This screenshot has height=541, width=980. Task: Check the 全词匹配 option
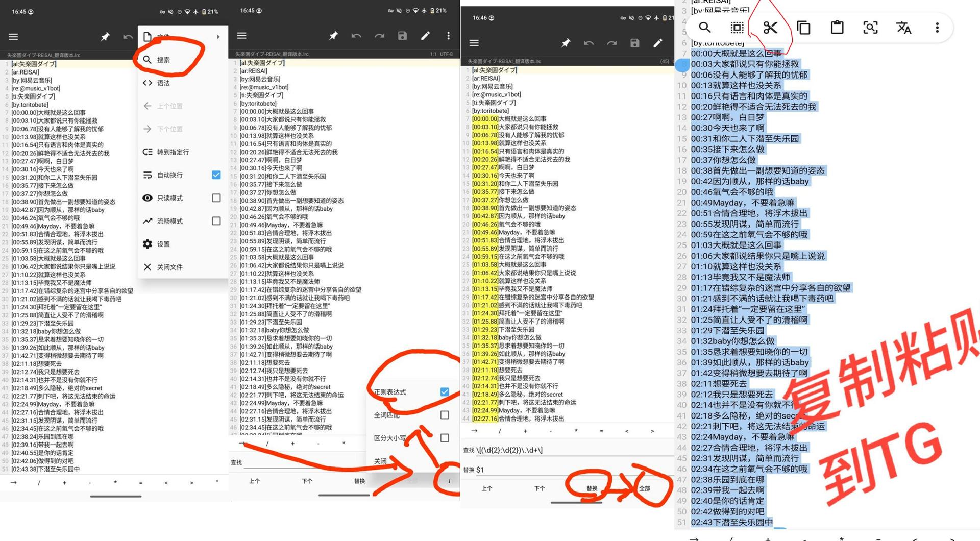(445, 415)
